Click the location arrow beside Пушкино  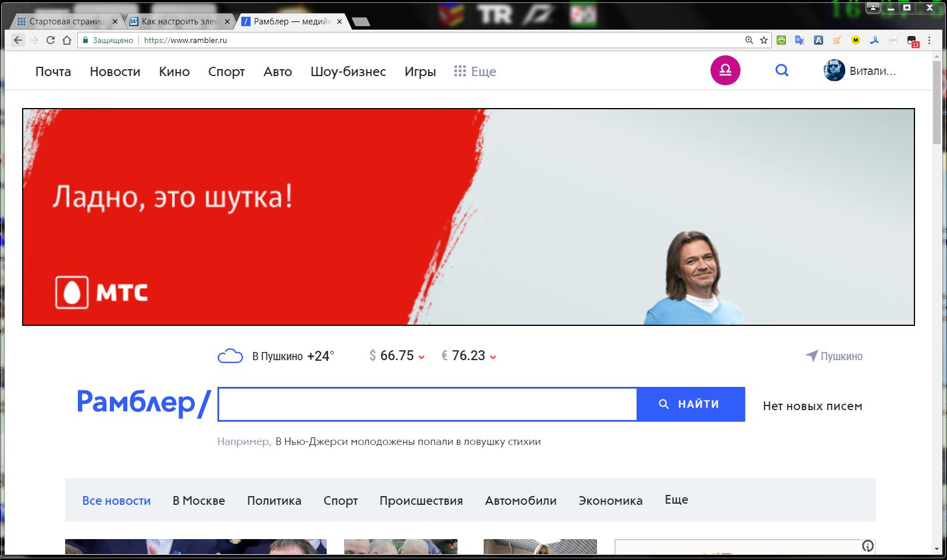[812, 356]
